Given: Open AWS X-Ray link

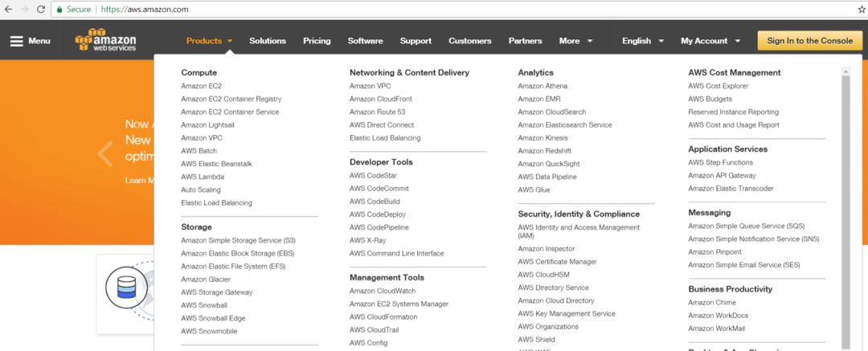Looking at the screenshot, I should tap(367, 241).
